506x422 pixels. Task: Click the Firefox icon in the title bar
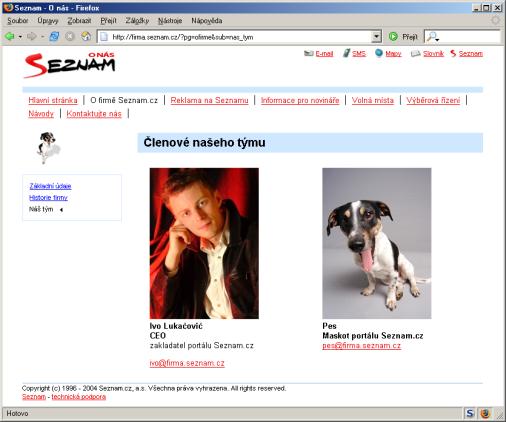pyautogui.click(x=8, y=7)
